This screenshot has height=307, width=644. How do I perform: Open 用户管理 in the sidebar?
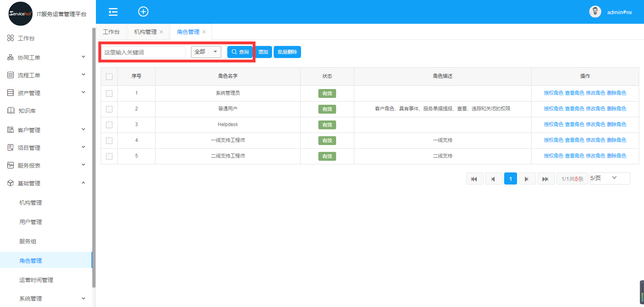coord(31,222)
